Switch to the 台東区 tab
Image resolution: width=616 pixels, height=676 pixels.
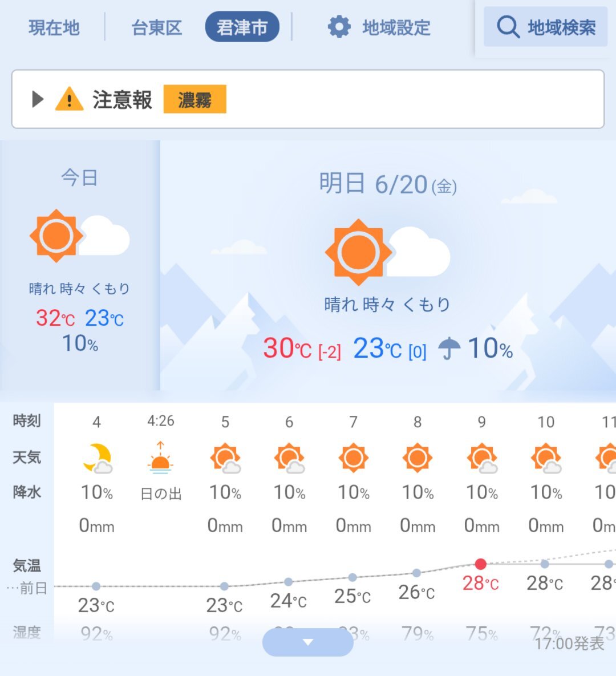[x=156, y=27]
